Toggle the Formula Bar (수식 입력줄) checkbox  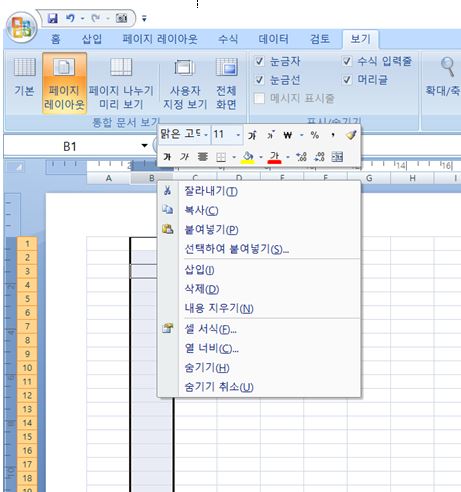tap(347, 61)
